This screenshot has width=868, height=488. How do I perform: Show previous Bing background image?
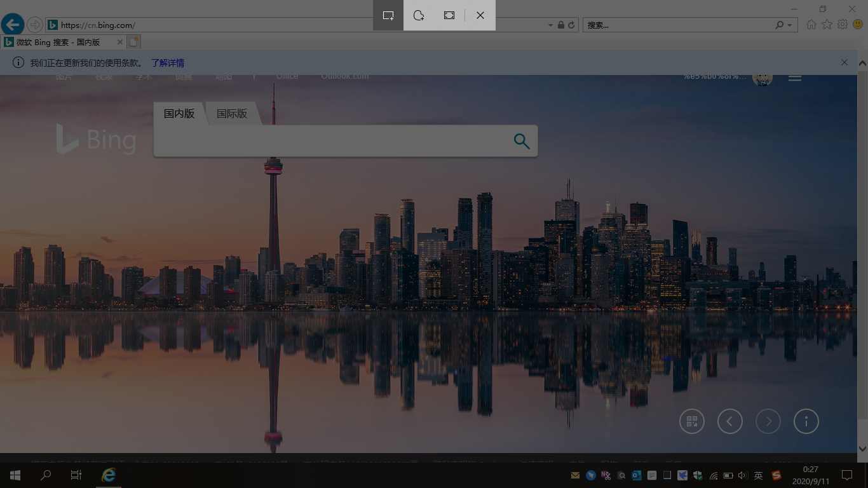[x=730, y=421]
